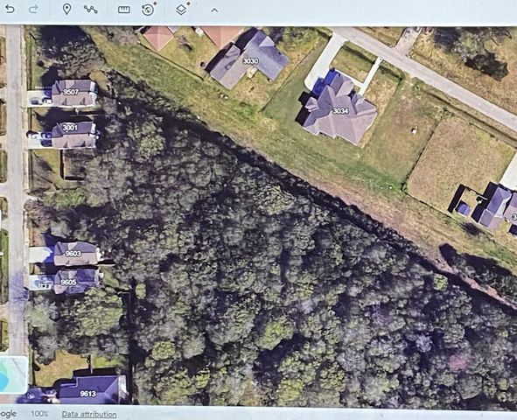Select the Draw path or polygon tool
The height and width of the screenshot is (420, 517).
[x=90, y=10]
